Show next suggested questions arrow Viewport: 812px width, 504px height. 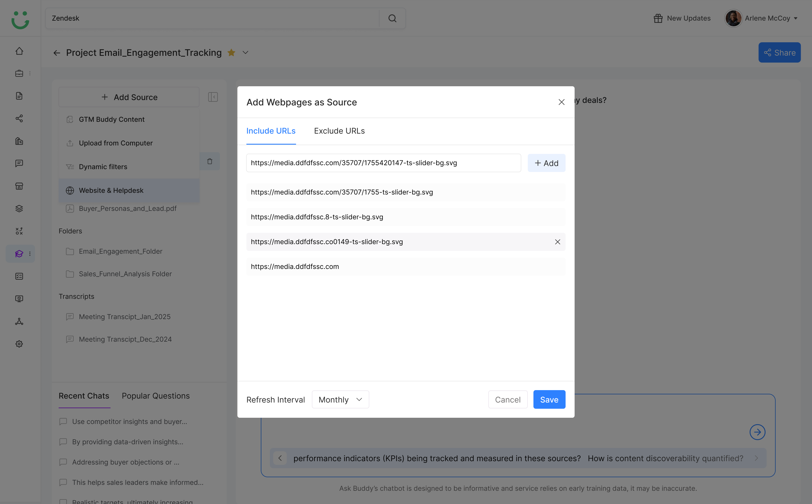click(x=756, y=458)
